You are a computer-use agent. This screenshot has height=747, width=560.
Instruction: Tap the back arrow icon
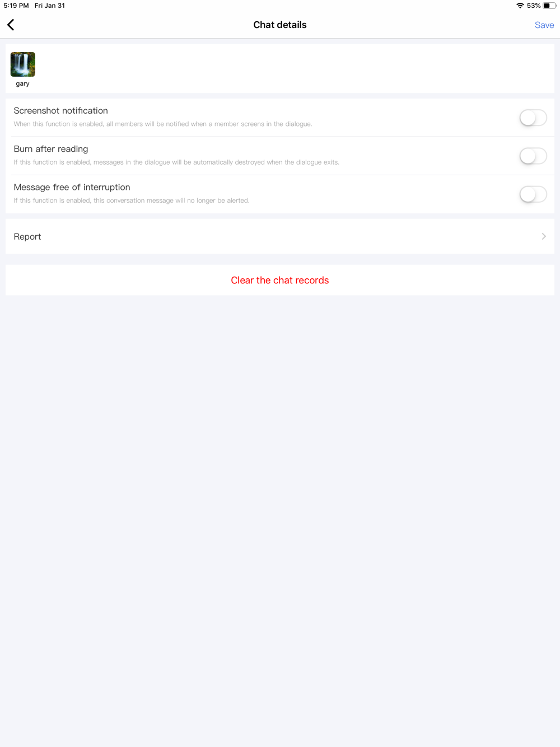point(11,25)
